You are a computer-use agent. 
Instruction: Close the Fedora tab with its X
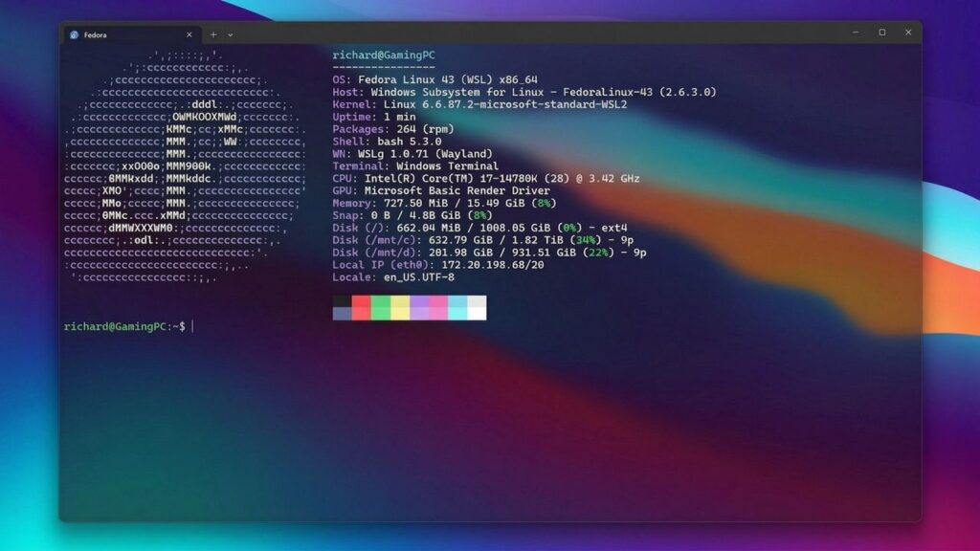click(x=189, y=33)
